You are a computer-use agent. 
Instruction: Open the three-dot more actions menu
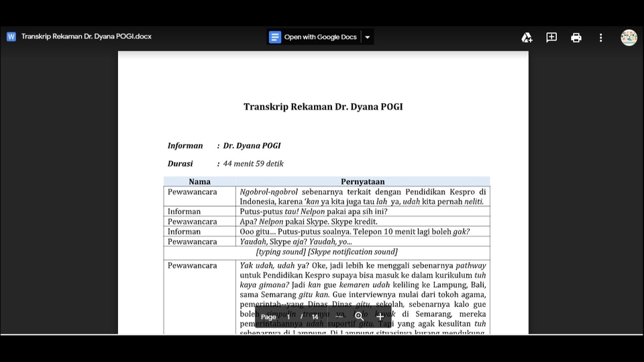pyautogui.click(x=601, y=38)
